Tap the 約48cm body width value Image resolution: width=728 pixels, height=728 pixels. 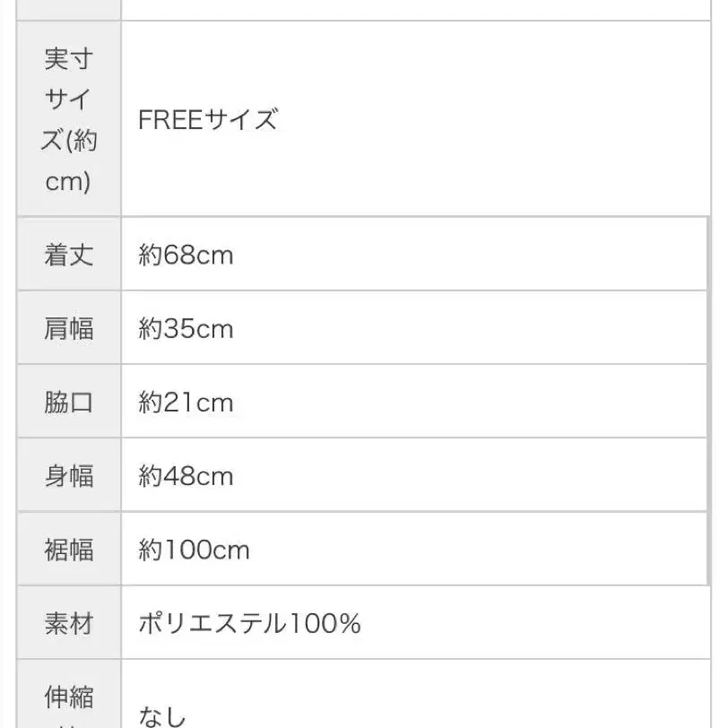(x=186, y=475)
